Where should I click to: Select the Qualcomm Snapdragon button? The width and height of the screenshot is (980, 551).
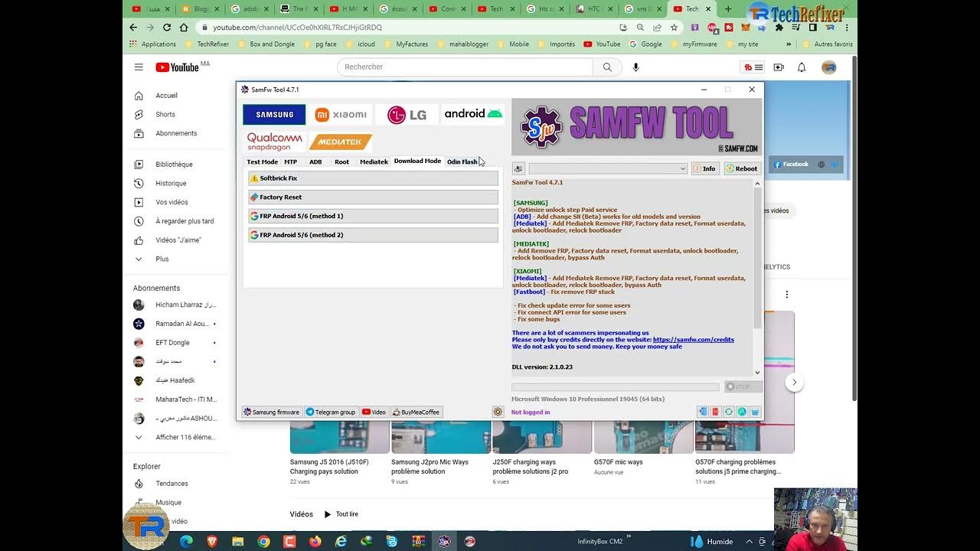(x=274, y=142)
